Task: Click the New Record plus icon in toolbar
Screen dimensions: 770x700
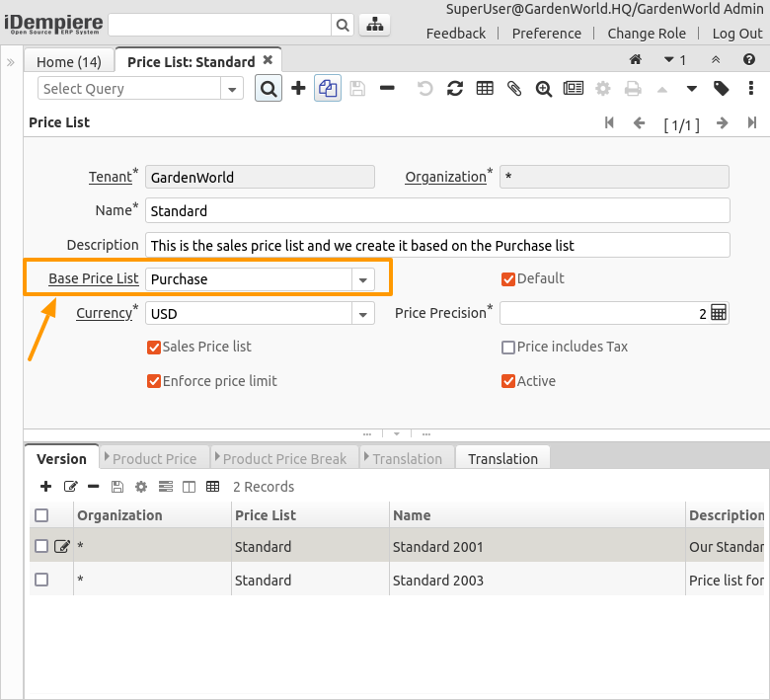Action: 298,89
